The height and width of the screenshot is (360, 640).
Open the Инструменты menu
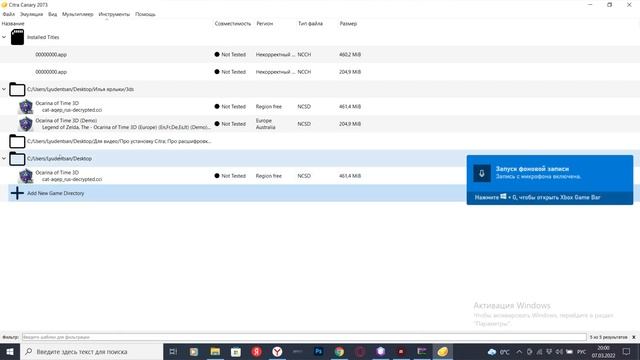pyautogui.click(x=114, y=14)
